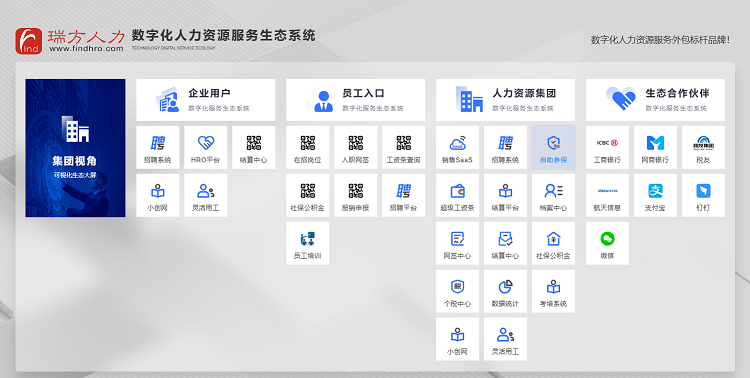Image resolution: width=750 pixels, height=378 pixels.
Task: Click the 数字化人力资源服务生态系统 title
Action: pyautogui.click(x=224, y=35)
